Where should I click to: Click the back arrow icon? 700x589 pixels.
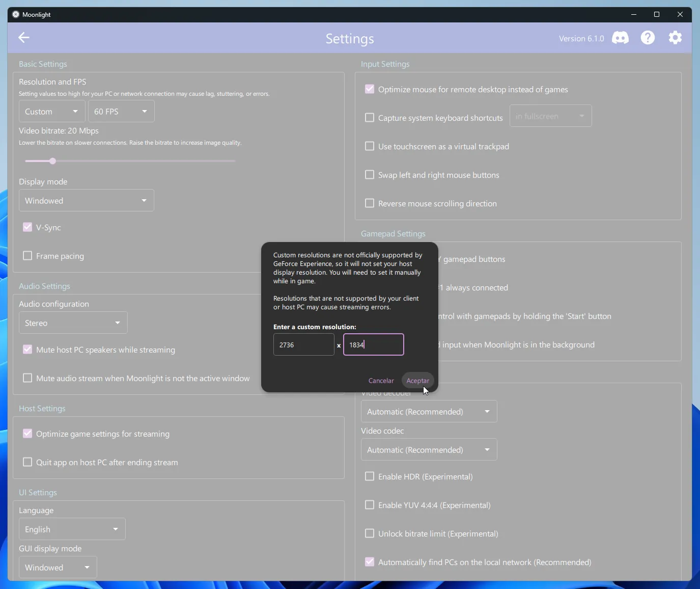pos(24,38)
